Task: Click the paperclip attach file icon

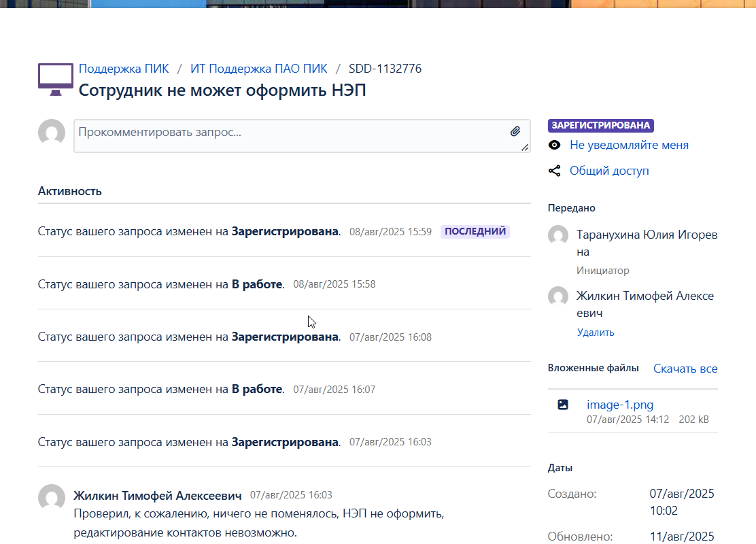Action: pyautogui.click(x=515, y=131)
